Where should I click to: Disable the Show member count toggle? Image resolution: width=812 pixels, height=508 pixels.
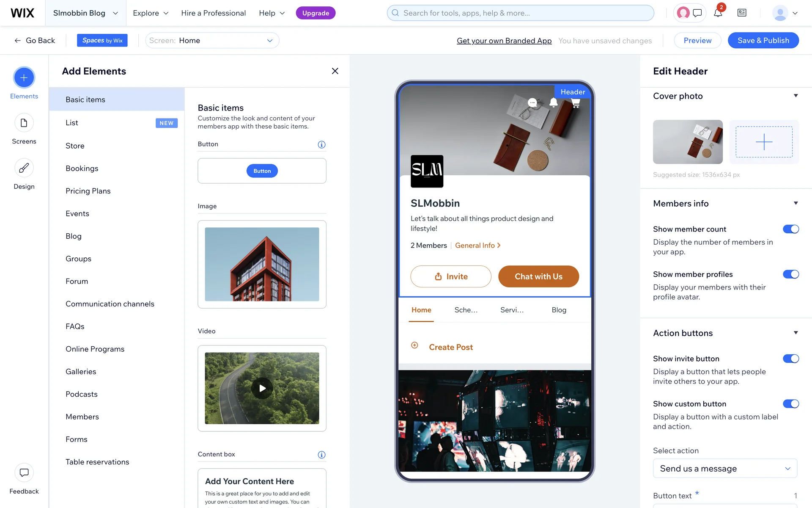(x=790, y=229)
